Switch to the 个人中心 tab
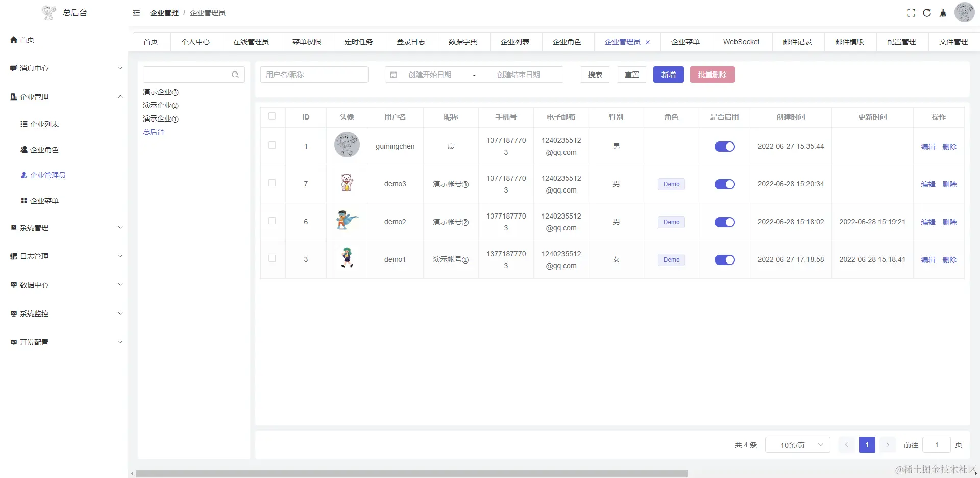This screenshot has width=980, height=478. pyautogui.click(x=195, y=42)
